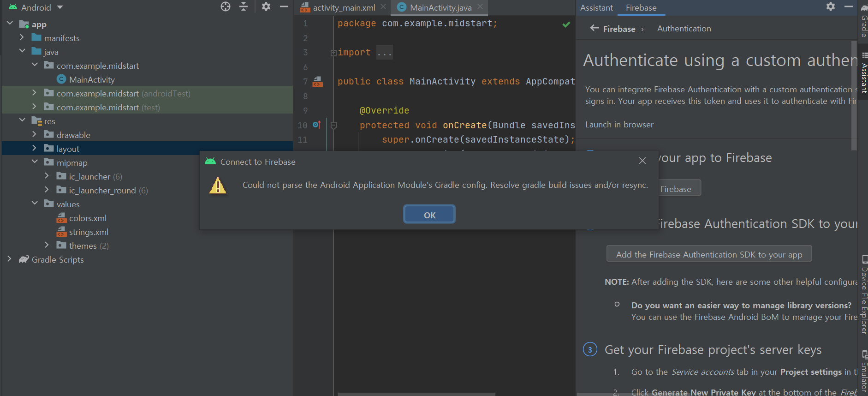
Task: Open the Project panel settings gear
Action: click(266, 6)
